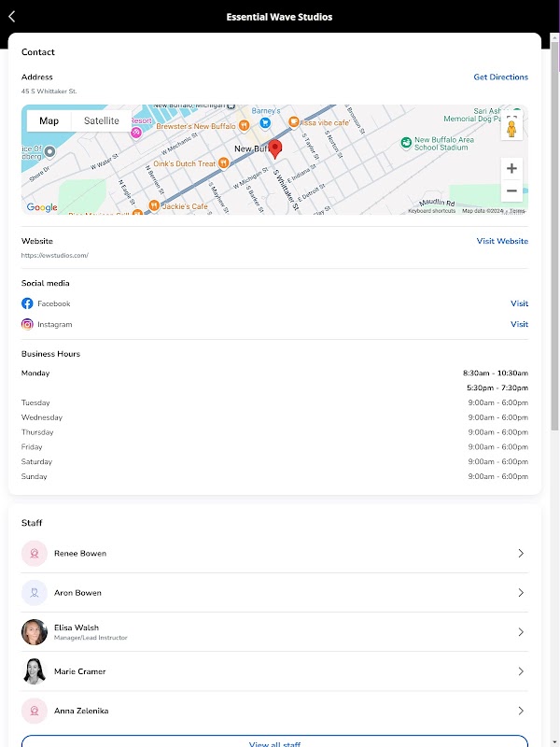This screenshot has height=747, width=560.
Task: Click Aron Bowen's avatar icon
Action: (x=35, y=593)
